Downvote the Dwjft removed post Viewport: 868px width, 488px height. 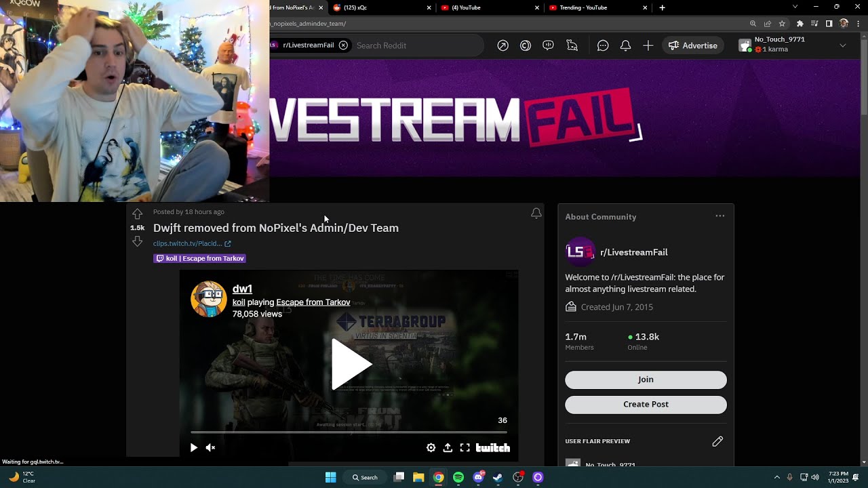click(137, 241)
